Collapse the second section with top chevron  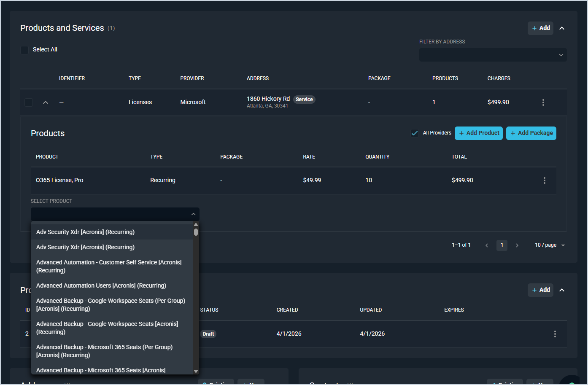(562, 290)
